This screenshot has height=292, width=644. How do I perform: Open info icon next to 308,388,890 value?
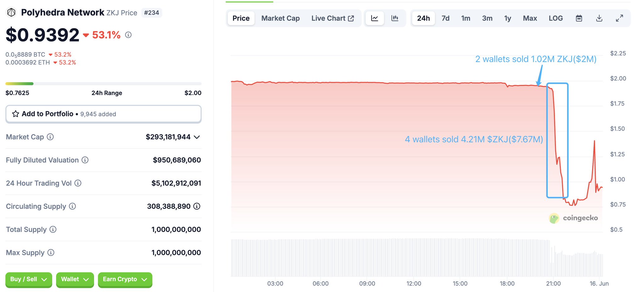[197, 206]
